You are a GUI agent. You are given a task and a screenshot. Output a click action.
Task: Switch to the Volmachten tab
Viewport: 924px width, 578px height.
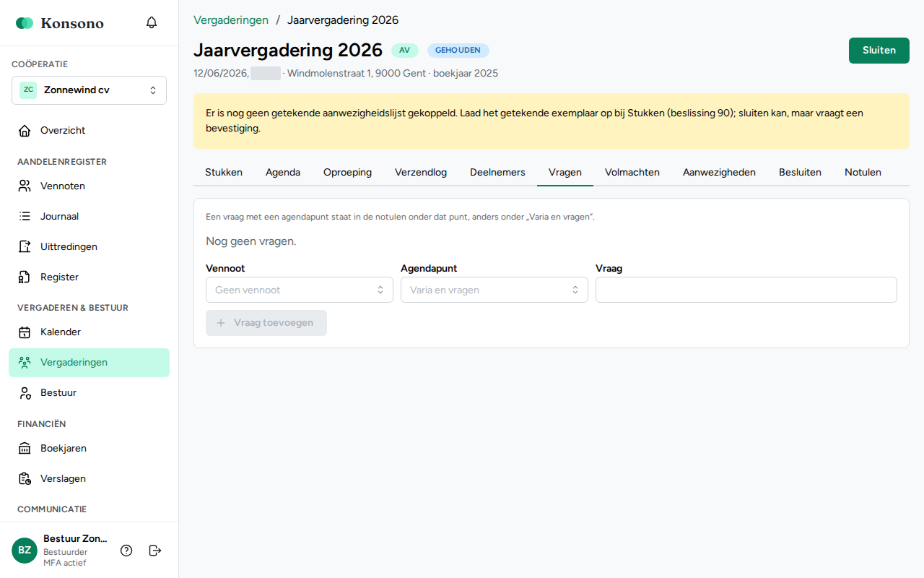tap(632, 173)
